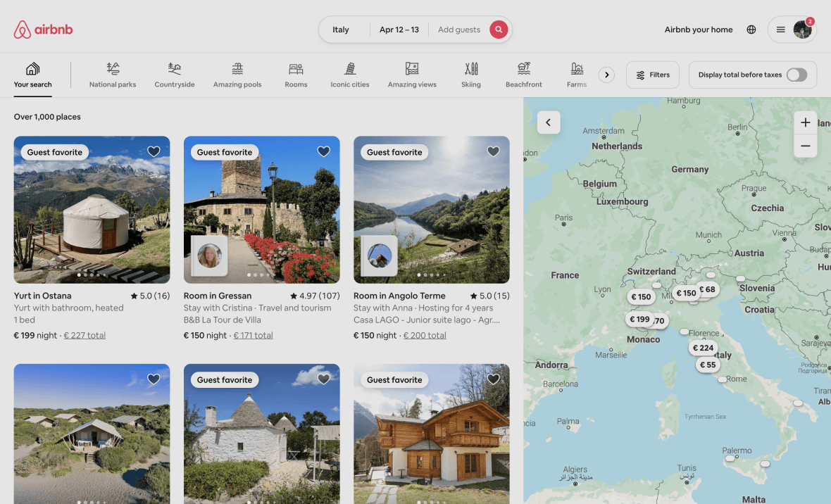The height and width of the screenshot is (504, 831).
Task: Open Yurt in Ostana listing title
Action: tap(42, 296)
